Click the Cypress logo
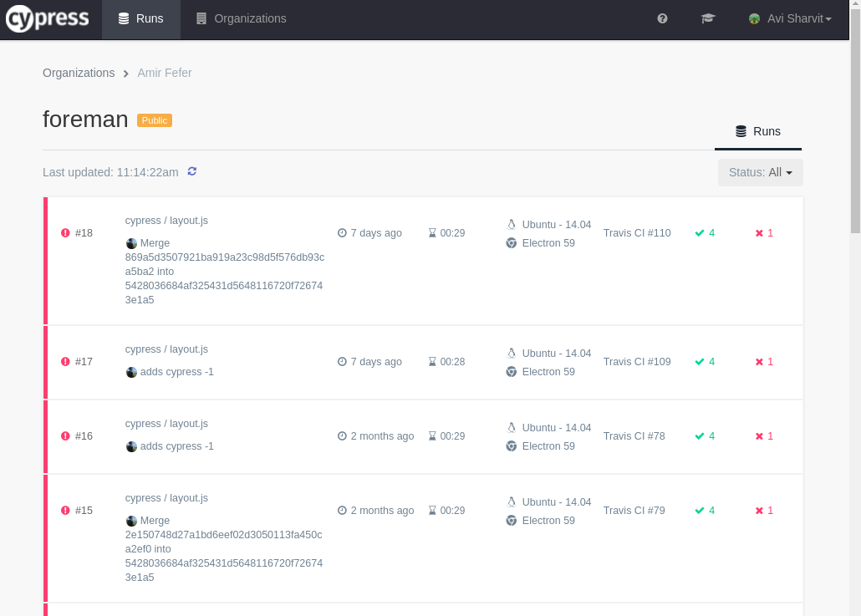Screen dimensions: 861x616 pos(47,18)
